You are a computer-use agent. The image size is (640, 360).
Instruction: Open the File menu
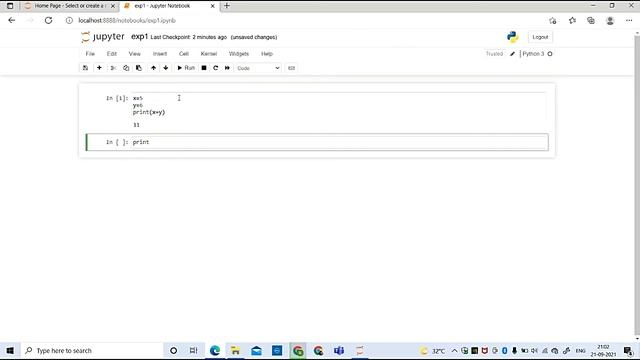coord(90,54)
